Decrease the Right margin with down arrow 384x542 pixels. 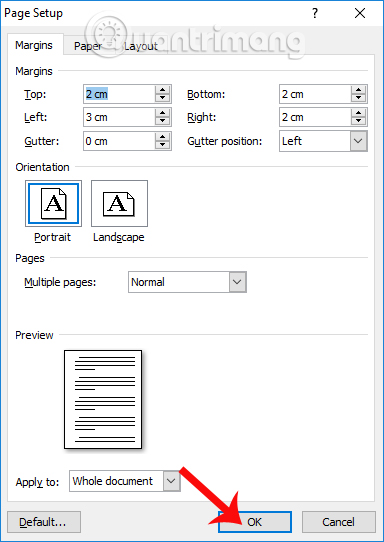(x=358, y=121)
